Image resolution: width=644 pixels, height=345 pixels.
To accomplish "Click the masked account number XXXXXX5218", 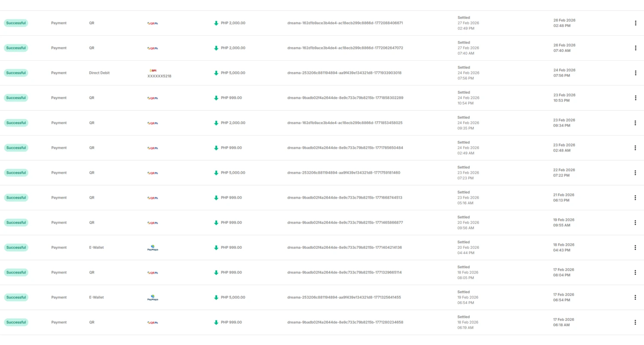I will click(160, 76).
